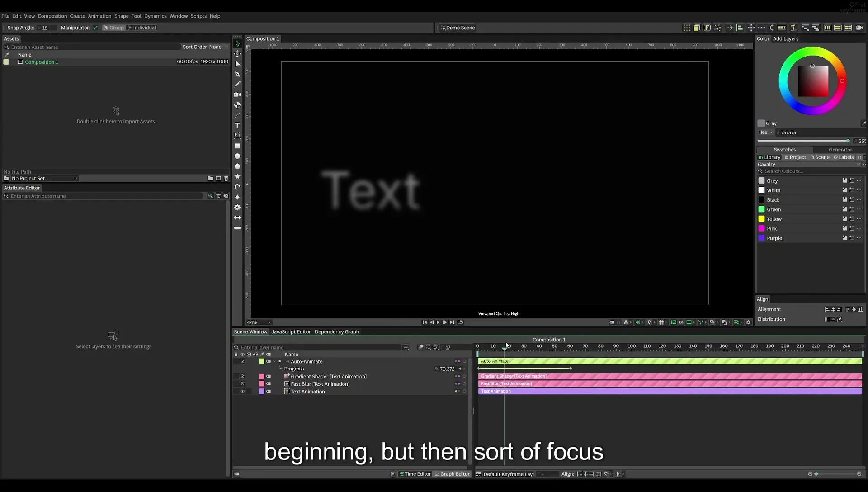Image resolution: width=868 pixels, height=492 pixels.
Task: Click the color alpha slider handle
Action: click(x=848, y=141)
